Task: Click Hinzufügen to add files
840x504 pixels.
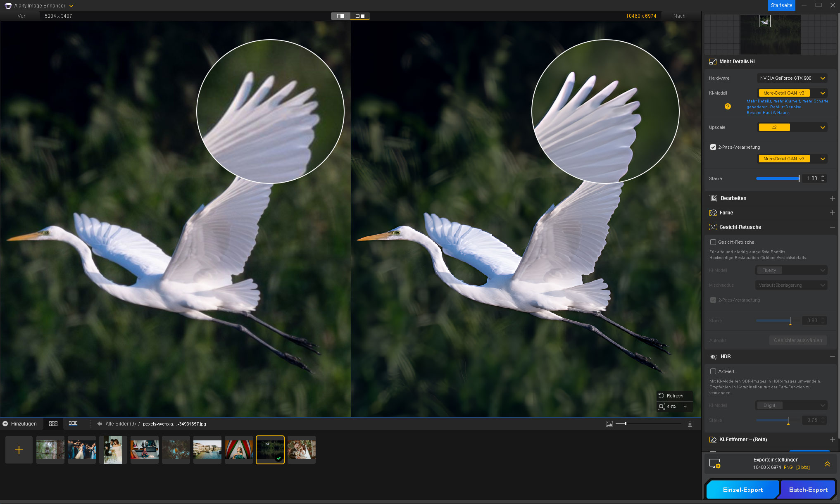Action: pos(19,424)
